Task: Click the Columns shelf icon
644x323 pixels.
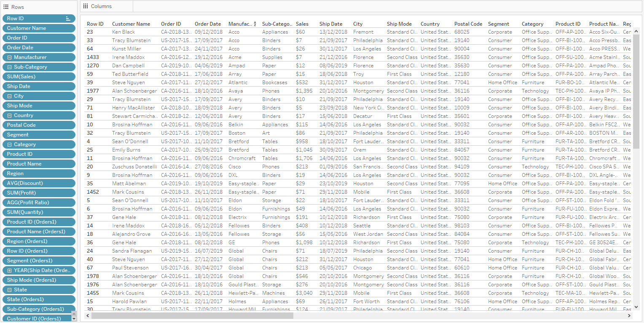Action: pyautogui.click(x=86, y=6)
